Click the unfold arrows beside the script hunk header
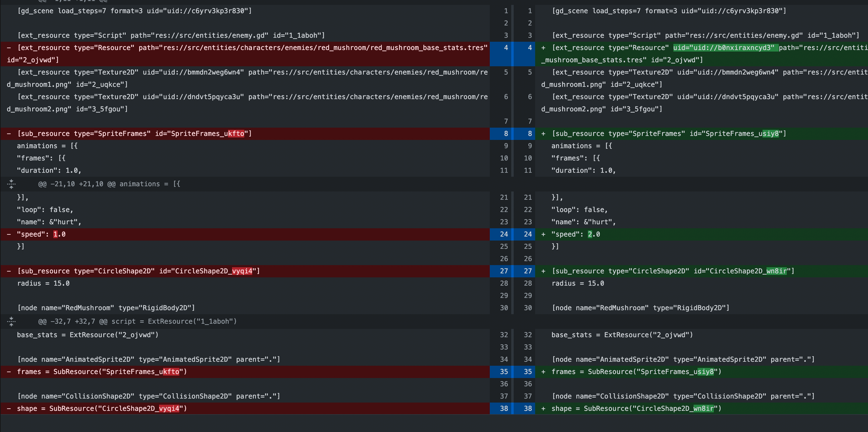 pyautogui.click(x=11, y=321)
